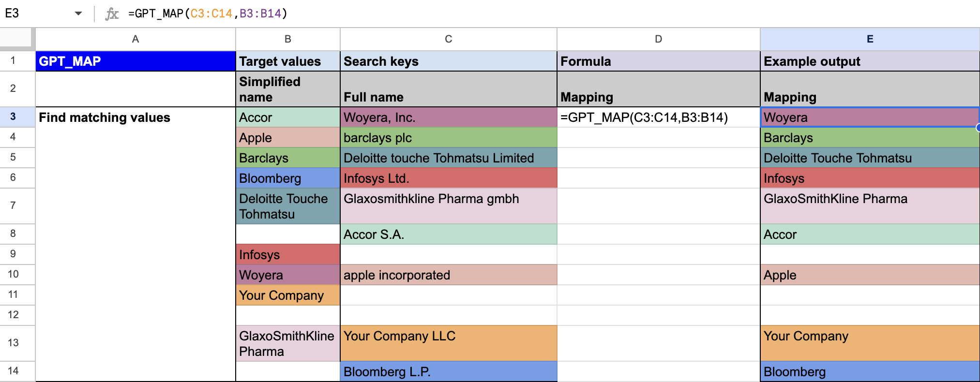The width and height of the screenshot is (980, 382).
Task: Click the 'Formula' header cell
Action: 659,61
